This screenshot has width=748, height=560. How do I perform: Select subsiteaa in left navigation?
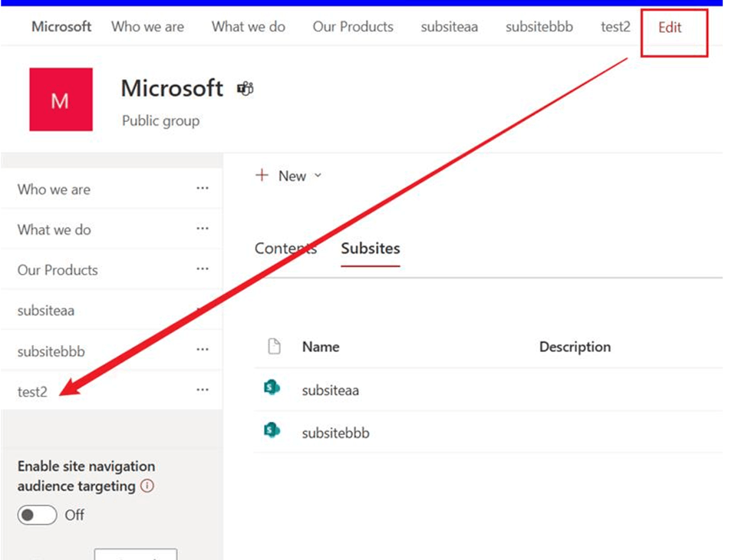click(46, 311)
